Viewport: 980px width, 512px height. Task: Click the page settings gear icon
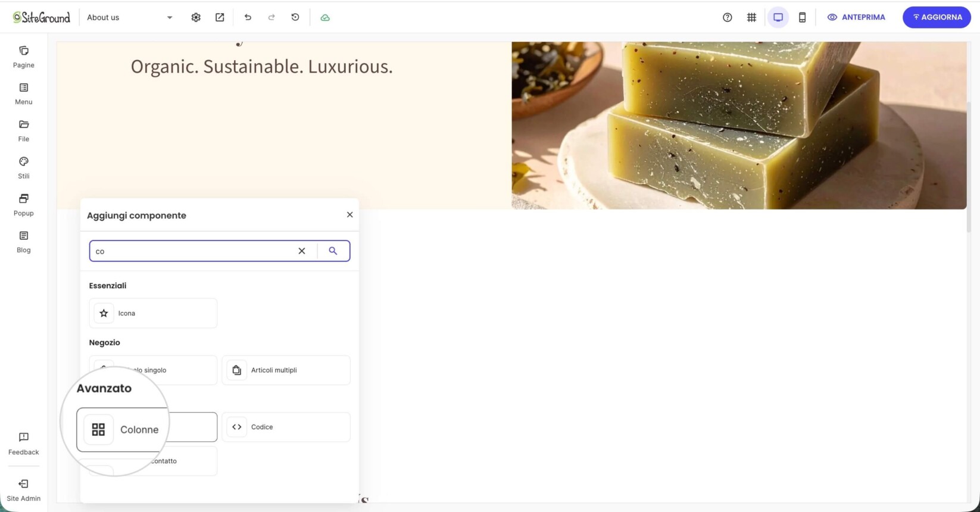(196, 17)
